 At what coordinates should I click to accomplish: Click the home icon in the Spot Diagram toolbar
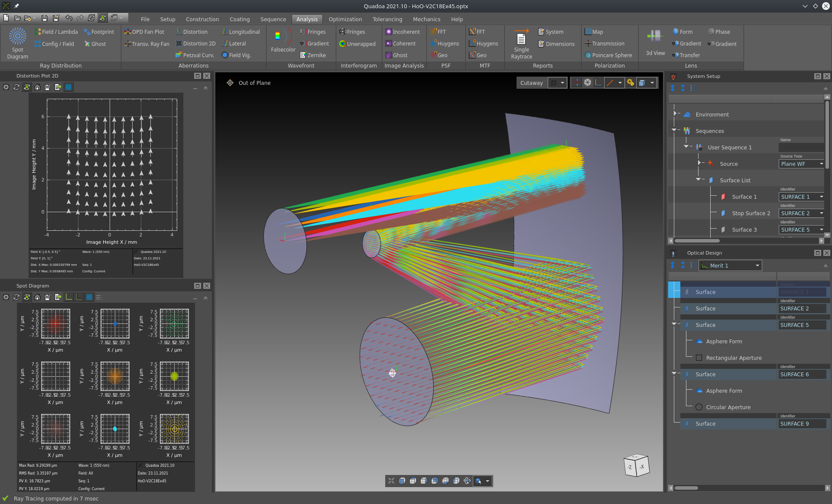(37, 297)
